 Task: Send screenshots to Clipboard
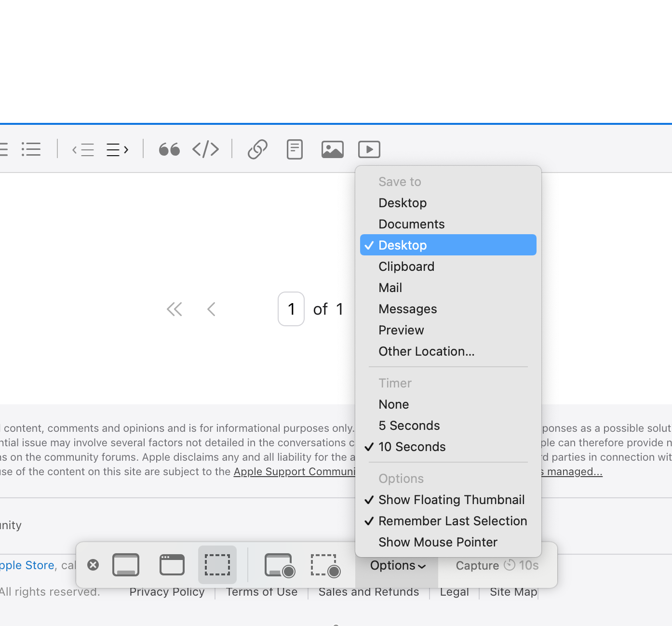448,266
